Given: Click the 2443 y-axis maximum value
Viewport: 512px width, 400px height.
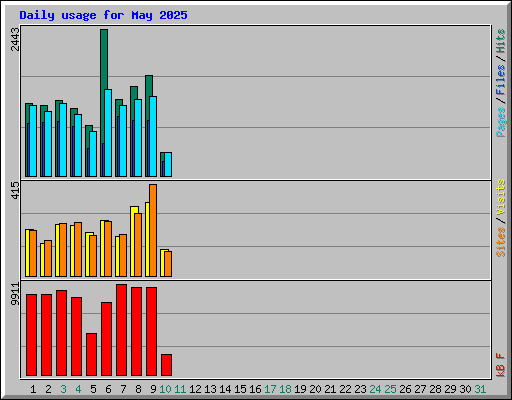Looking at the screenshot, I should pos(15,39).
